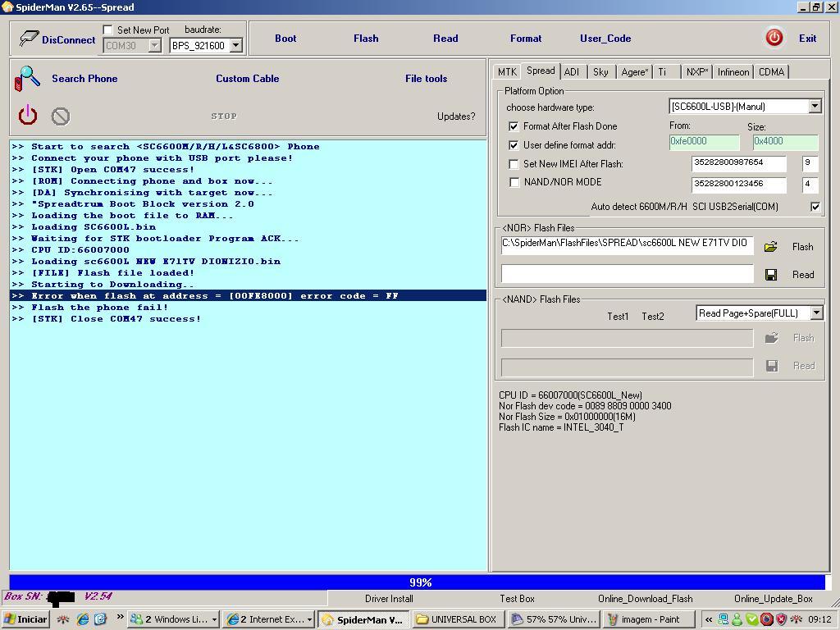The width and height of the screenshot is (840, 630).
Task: Uncheck Format After Flash Done
Action: [x=514, y=126]
